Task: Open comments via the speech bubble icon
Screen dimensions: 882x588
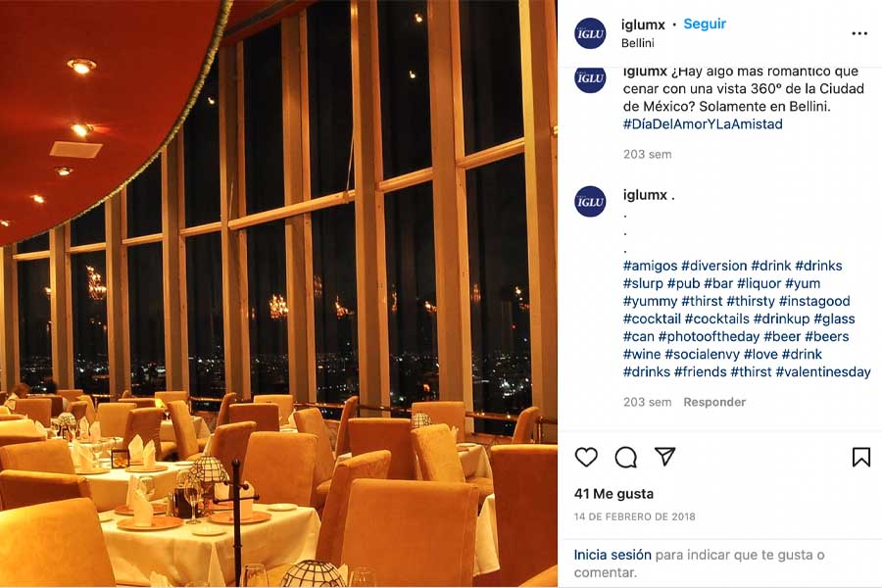Action: [x=625, y=458]
